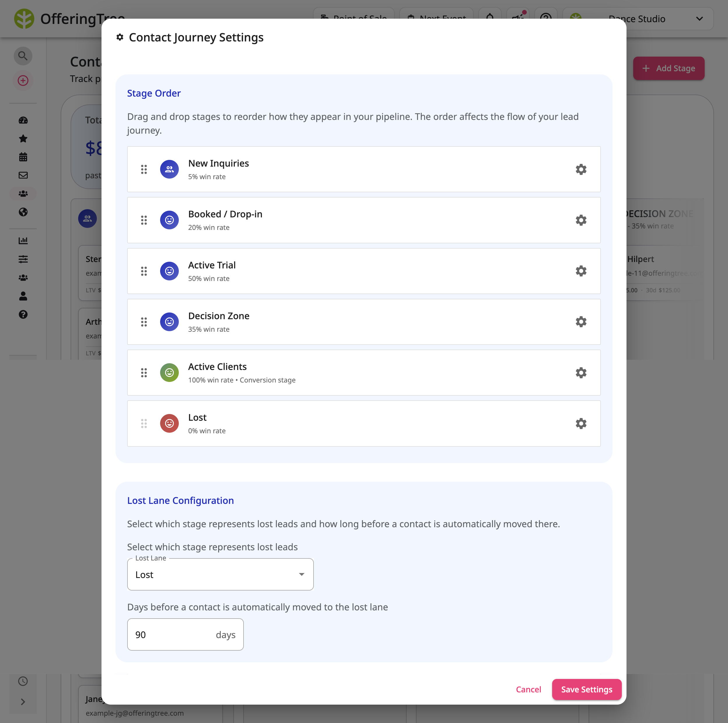The width and height of the screenshot is (728, 723).
Task: Click the Save Settings button
Action: tap(586, 689)
